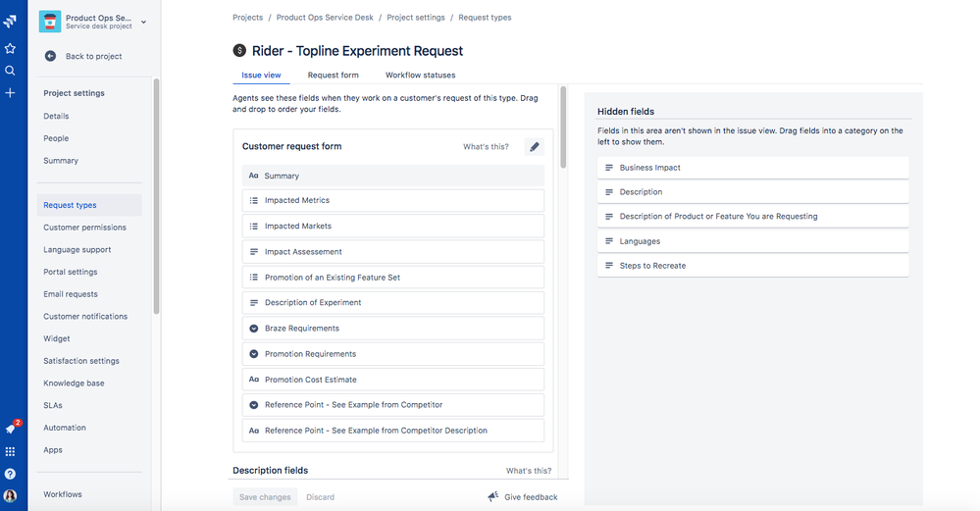The height and width of the screenshot is (511, 980).
Task: Click the Product Ops project avatar
Action: tap(50, 22)
